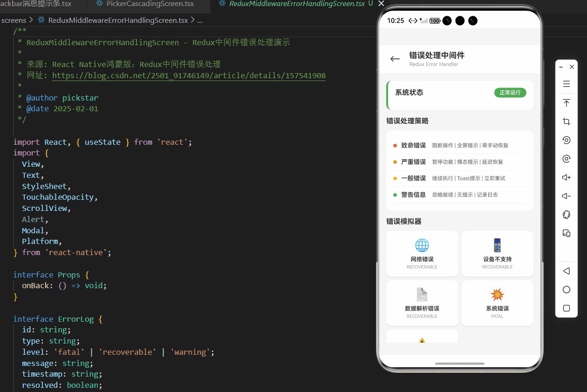Click the screens folder in the breadcrumb
The image size is (587, 392).
[x=14, y=20]
